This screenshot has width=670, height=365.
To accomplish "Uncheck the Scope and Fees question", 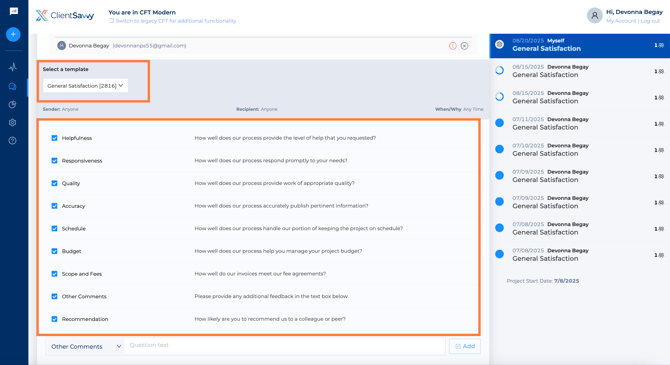I will tap(54, 274).
